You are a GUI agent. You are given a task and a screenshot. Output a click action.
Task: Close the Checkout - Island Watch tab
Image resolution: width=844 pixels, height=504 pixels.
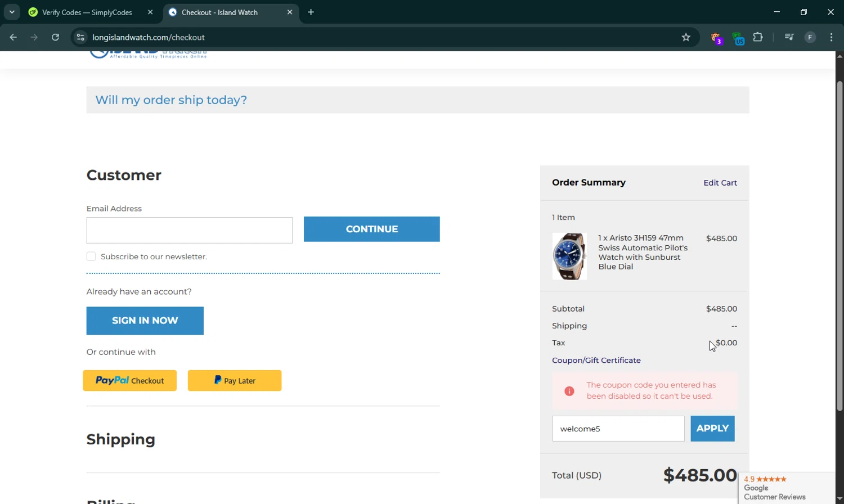290,12
